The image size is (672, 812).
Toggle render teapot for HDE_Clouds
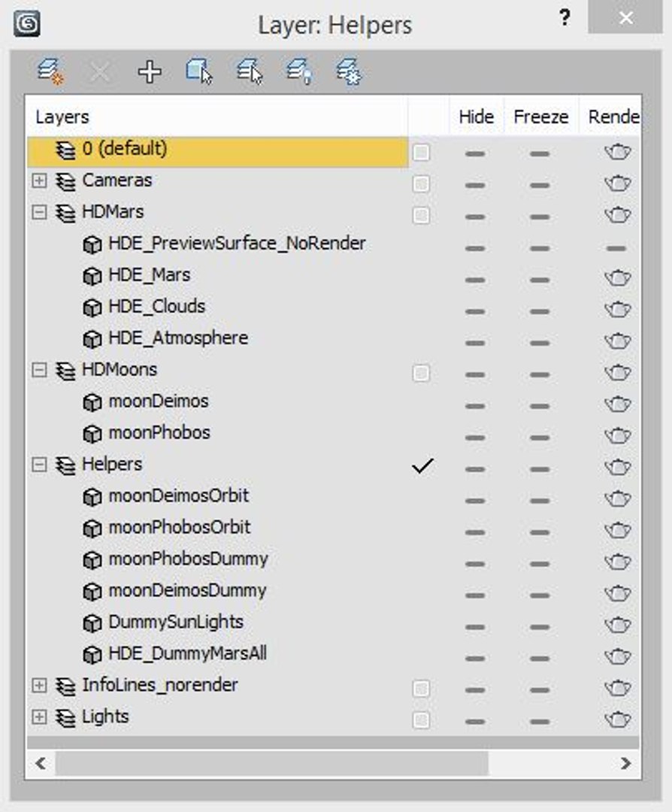(x=618, y=310)
